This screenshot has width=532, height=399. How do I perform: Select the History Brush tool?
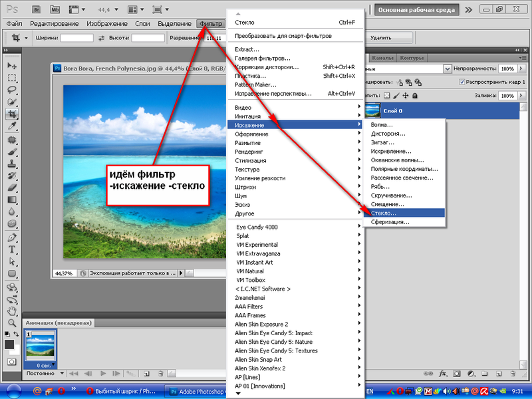12,176
